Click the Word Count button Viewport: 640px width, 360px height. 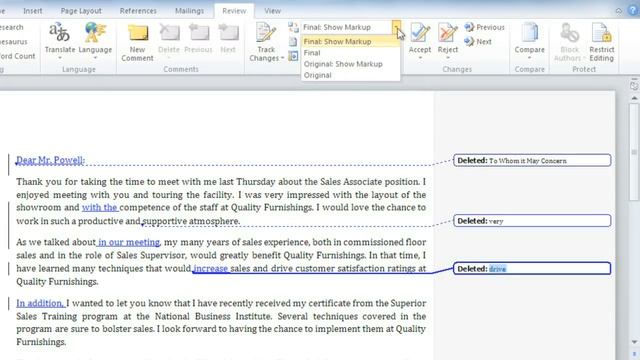[18, 56]
